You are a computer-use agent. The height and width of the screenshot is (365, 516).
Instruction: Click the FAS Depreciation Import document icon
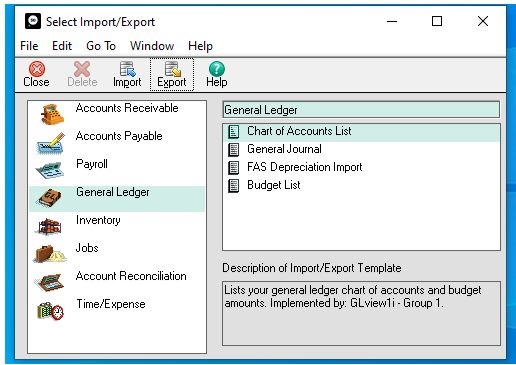[233, 167]
